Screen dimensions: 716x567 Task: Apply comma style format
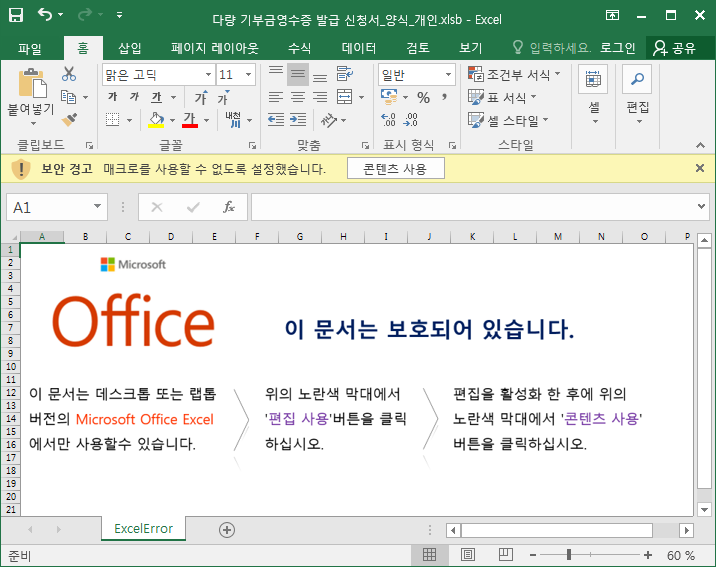tap(444, 97)
